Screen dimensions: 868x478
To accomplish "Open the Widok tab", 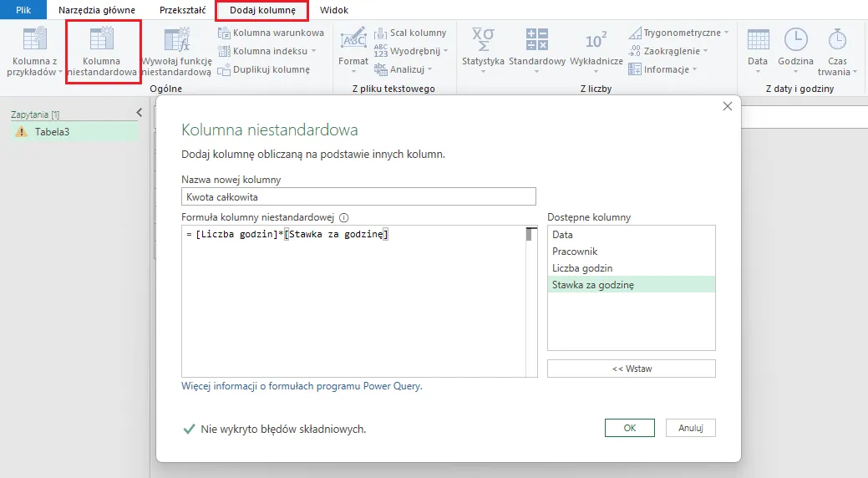I will (x=334, y=10).
